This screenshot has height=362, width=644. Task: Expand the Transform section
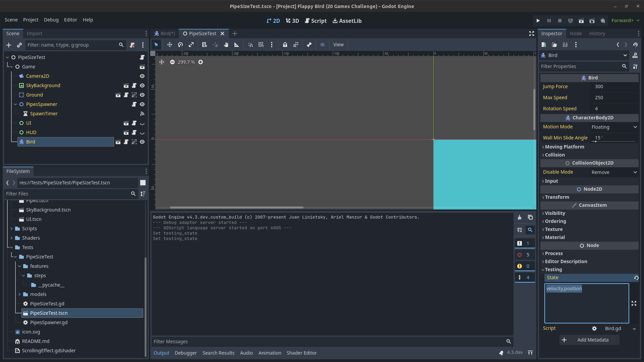(x=589, y=197)
